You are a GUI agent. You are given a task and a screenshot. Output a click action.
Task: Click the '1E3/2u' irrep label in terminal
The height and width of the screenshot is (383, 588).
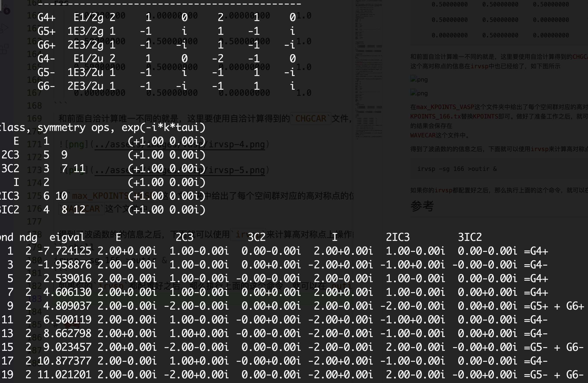(x=85, y=73)
